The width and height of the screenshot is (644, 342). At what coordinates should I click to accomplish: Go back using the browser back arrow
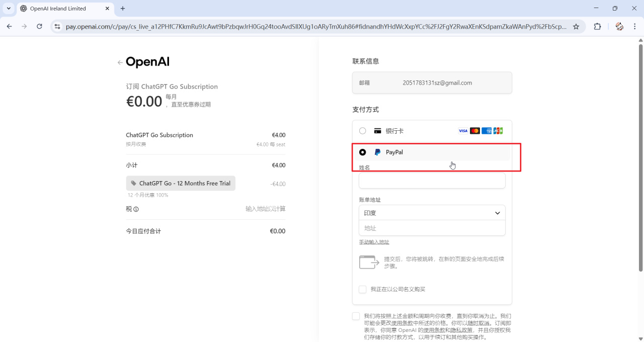9,27
